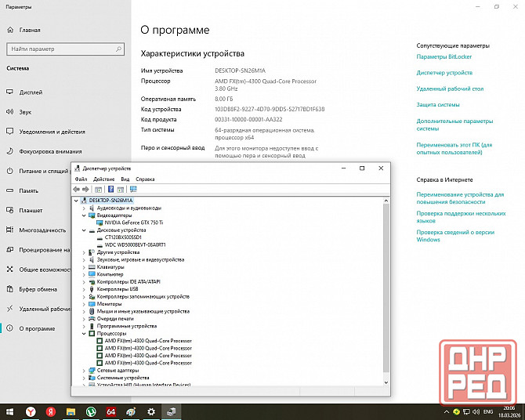
Task: Open the Действие menu
Action: tap(103, 179)
